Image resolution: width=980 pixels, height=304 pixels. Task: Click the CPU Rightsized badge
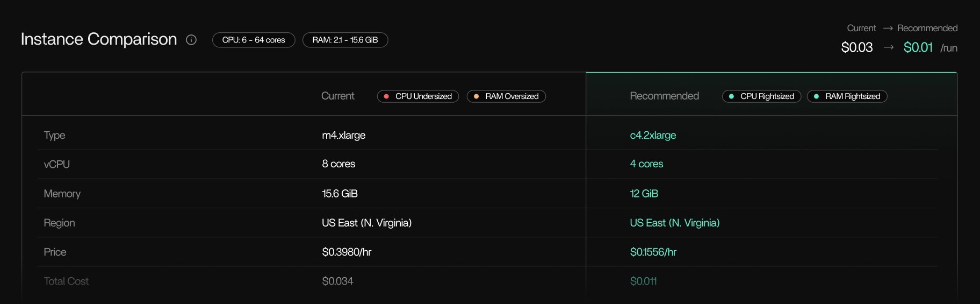click(x=761, y=96)
